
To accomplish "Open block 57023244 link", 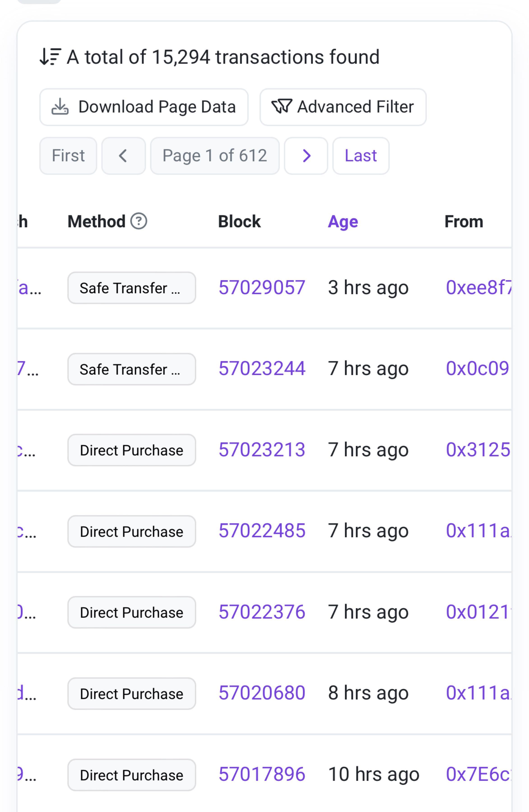I will click(261, 369).
